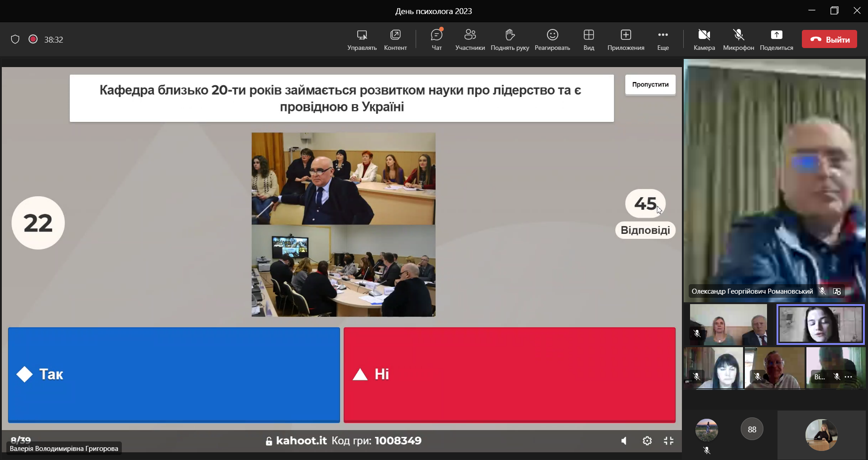The height and width of the screenshot is (460, 868).
Task: Open the Управлять presenter controls
Action: pos(362,40)
